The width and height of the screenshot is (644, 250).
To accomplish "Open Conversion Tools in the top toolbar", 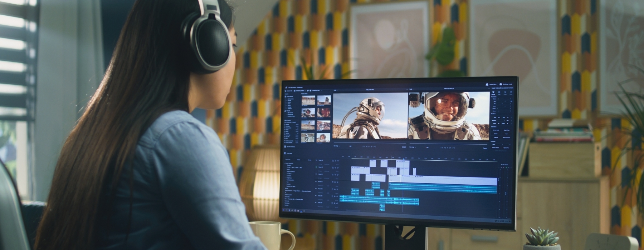I will (x=315, y=90).
